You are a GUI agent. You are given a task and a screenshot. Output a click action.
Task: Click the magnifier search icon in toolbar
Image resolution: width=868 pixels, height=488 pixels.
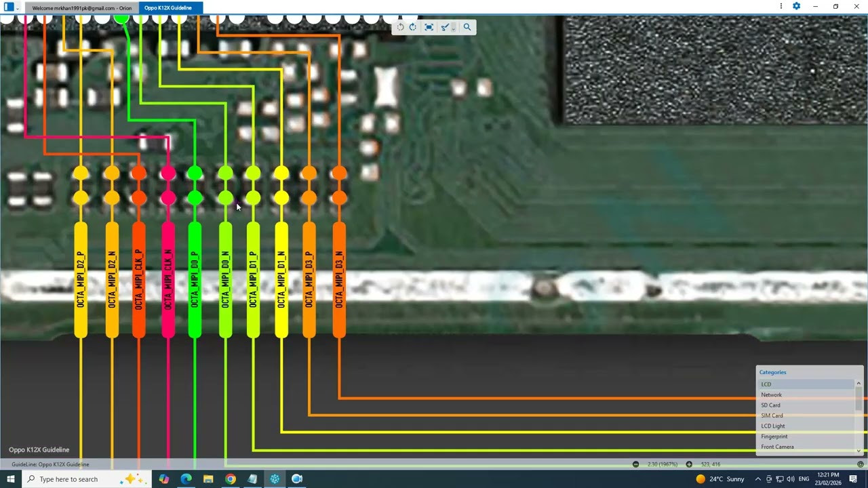[467, 27]
